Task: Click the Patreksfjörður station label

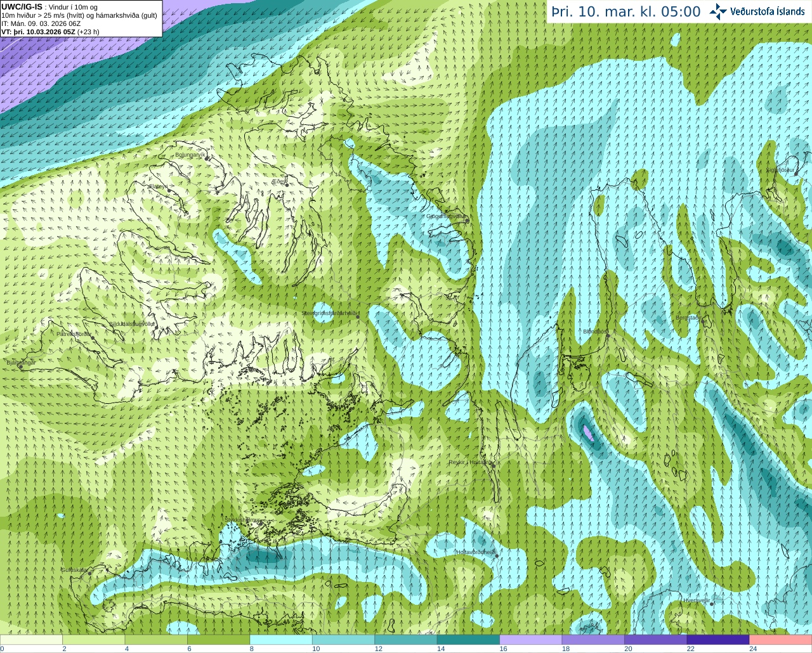Action: click(74, 333)
